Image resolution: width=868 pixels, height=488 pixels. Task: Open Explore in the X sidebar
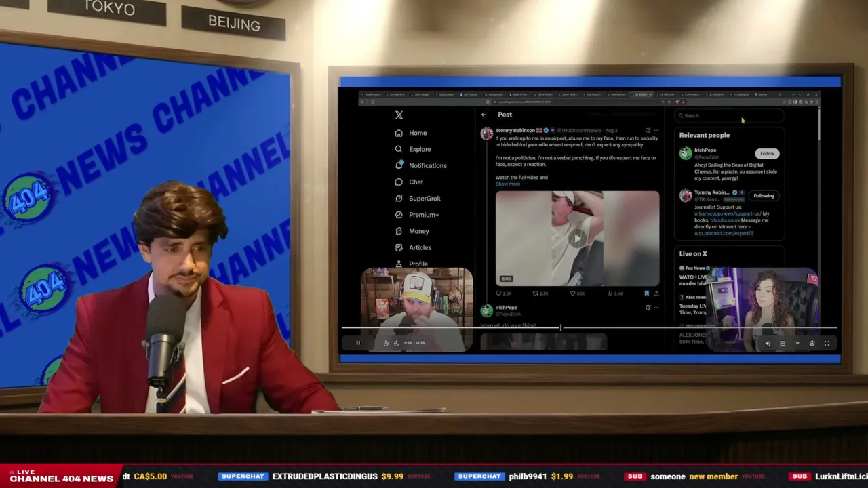click(x=412, y=149)
